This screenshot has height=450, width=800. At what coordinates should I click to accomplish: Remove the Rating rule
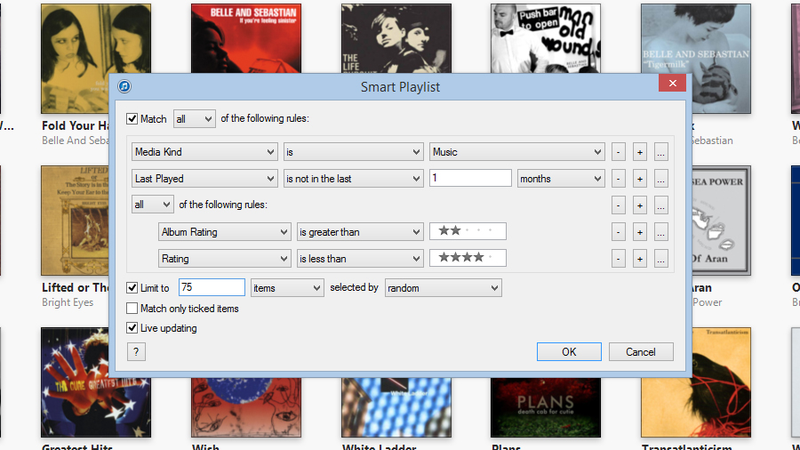point(618,259)
